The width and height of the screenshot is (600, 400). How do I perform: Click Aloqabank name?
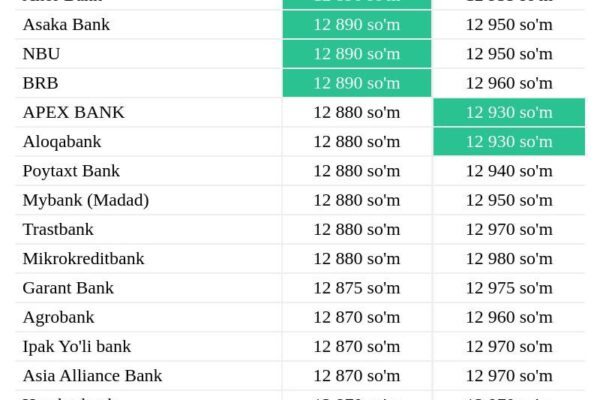[62, 142]
